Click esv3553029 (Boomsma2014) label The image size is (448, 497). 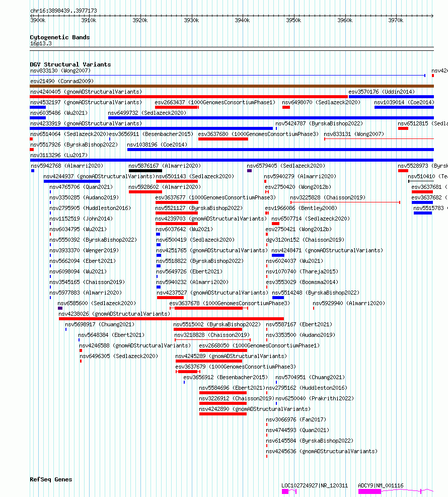coord(302,282)
